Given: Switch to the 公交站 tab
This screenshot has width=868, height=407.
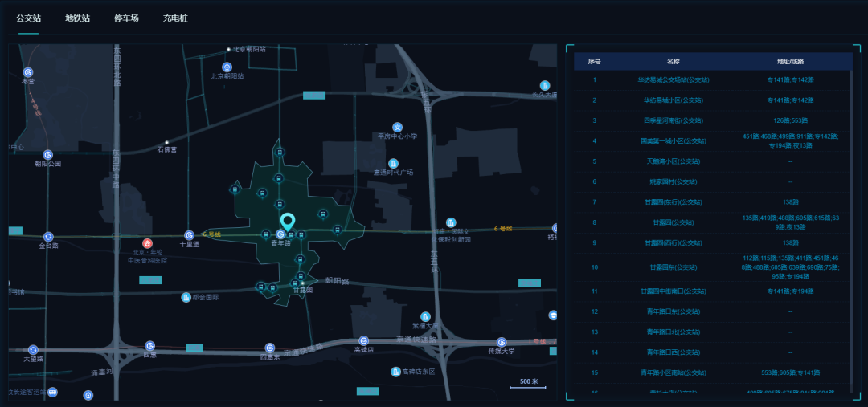Looking at the screenshot, I should point(29,18).
